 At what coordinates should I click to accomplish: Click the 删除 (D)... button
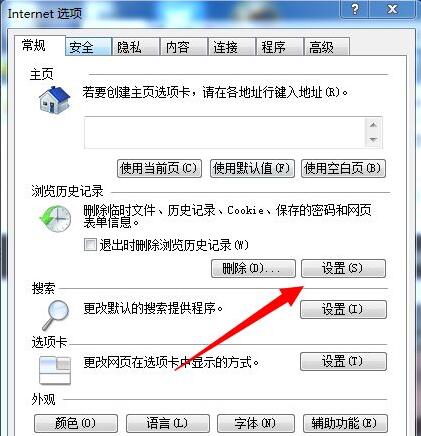tap(253, 268)
